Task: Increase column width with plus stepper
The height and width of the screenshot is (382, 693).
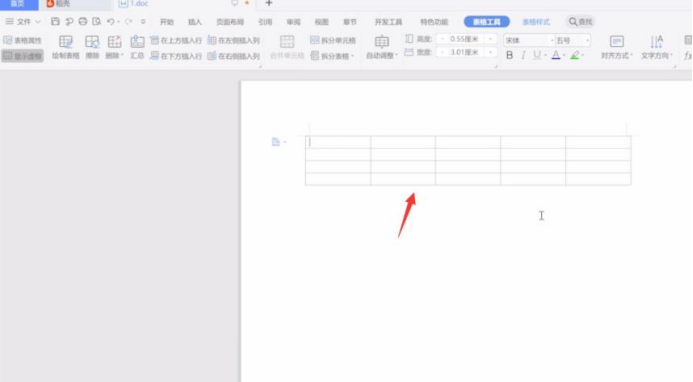Action: [x=491, y=52]
